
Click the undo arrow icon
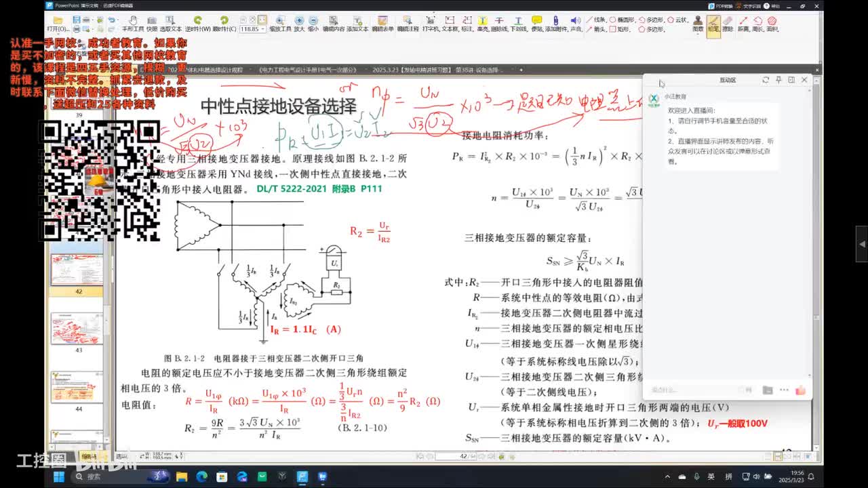point(111,20)
